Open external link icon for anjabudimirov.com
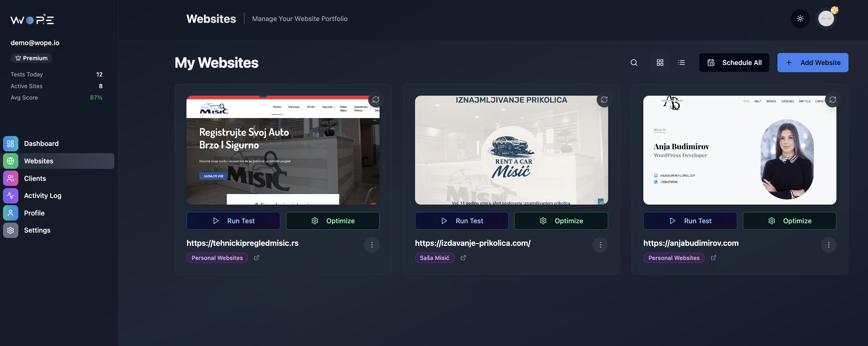The width and height of the screenshot is (868, 346). [x=713, y=258]
